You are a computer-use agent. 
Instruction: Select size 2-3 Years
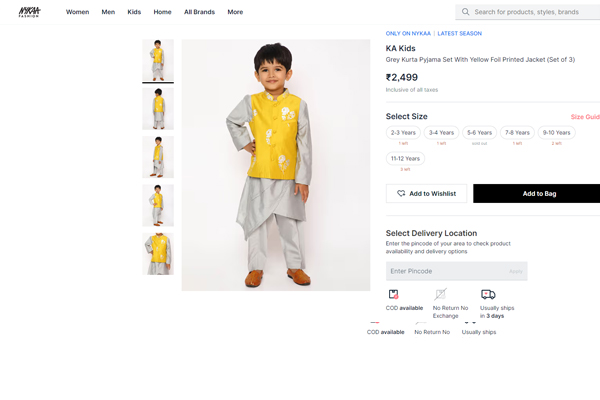pos(403,132)
